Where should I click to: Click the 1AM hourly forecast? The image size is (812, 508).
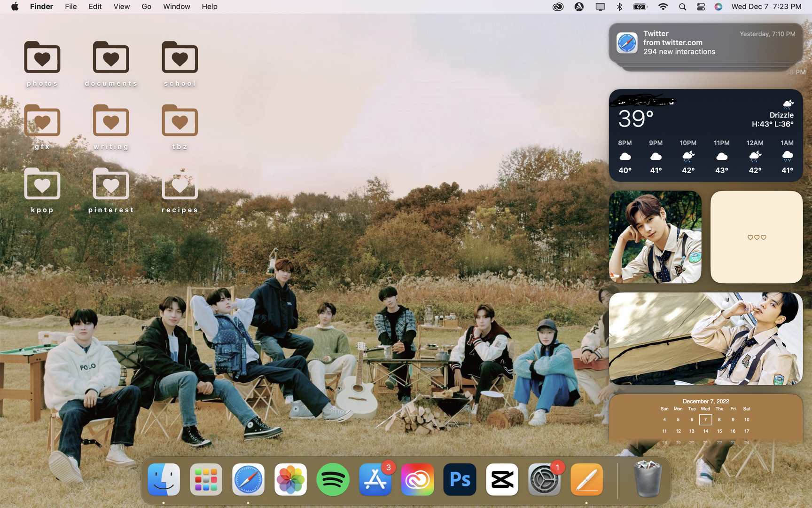(x=787, y=157)
